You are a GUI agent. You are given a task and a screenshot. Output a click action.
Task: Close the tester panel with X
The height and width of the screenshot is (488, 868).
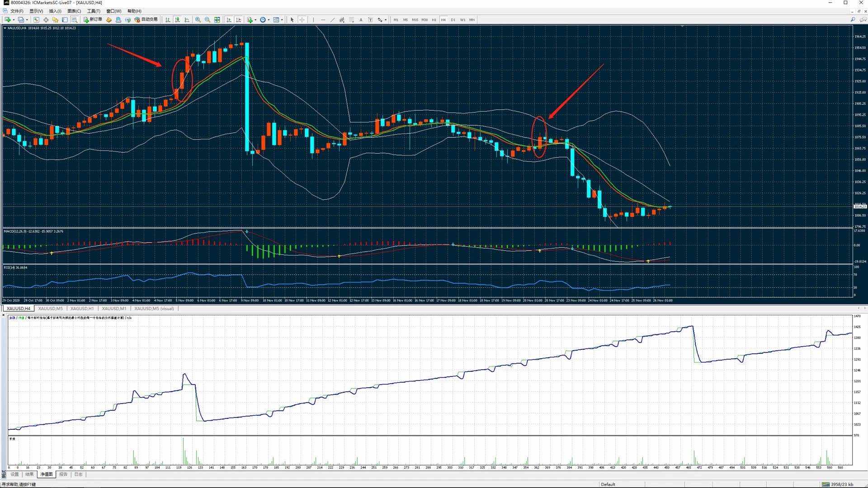pyautogui.click(x=3, y=315)
